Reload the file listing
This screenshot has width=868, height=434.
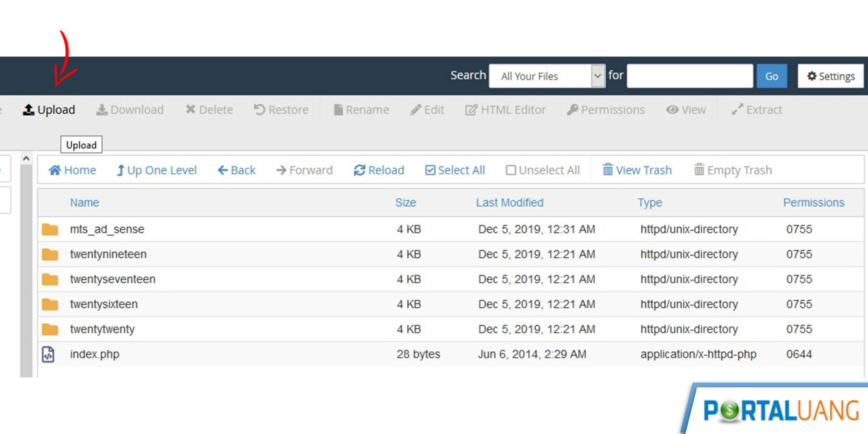pos(379,170)
